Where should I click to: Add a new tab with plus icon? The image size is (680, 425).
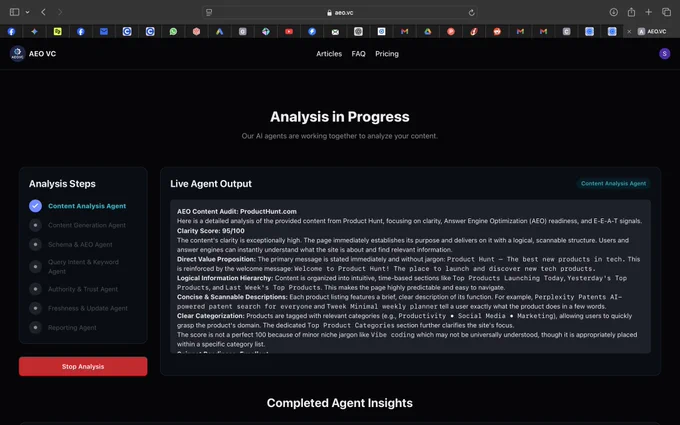pyautogui.click(x=648, y=12)
